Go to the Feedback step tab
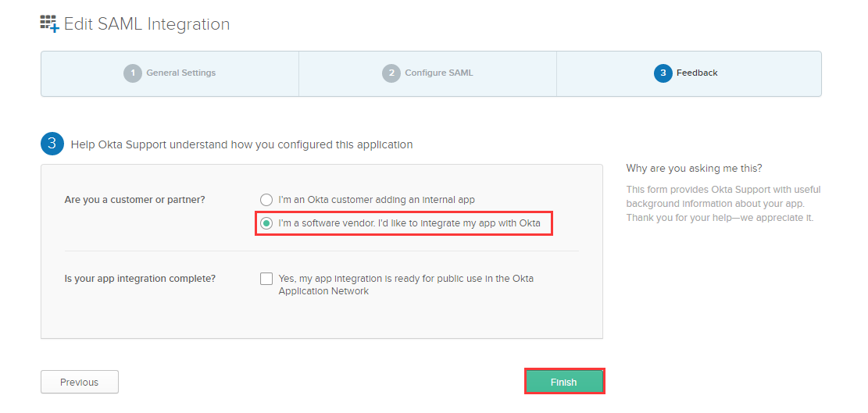Image resolution: width=868 pixels, height=413 pixels. coord(697,73)
